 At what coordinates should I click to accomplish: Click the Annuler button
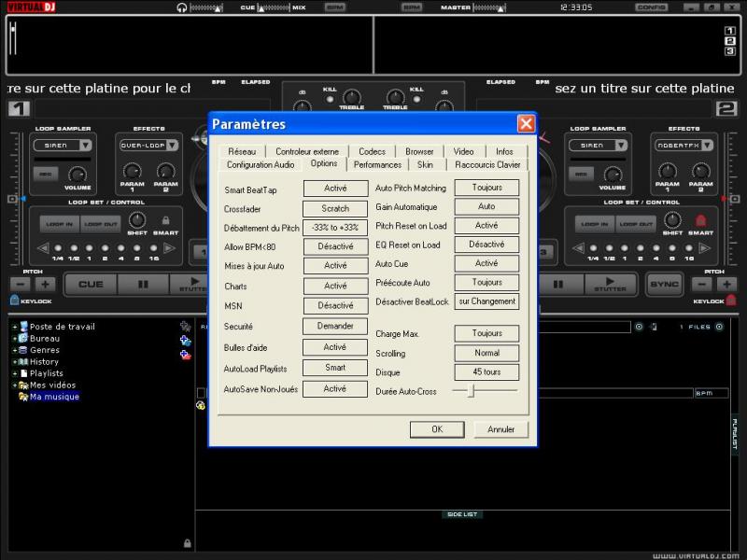[501, 429]
